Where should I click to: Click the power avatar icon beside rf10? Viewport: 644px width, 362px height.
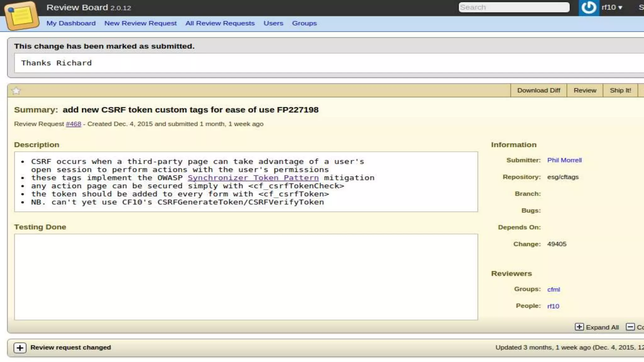589,8
